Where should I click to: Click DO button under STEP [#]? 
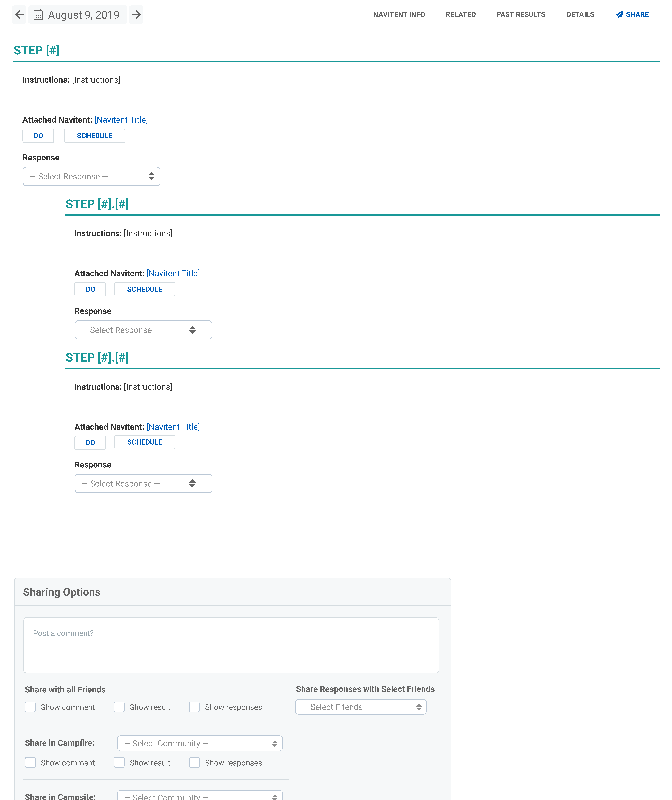pos(38,136)
